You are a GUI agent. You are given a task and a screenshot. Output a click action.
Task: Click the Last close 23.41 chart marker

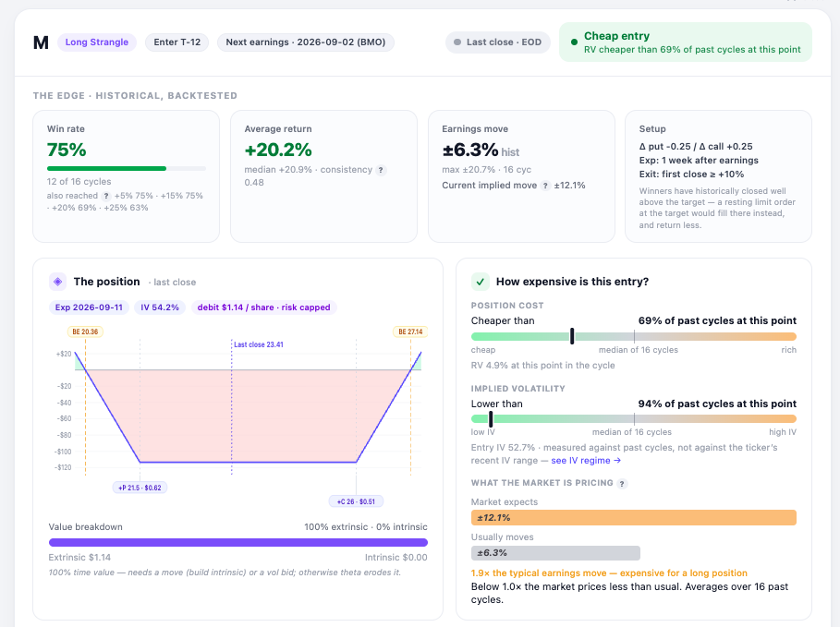click(259, 344)
